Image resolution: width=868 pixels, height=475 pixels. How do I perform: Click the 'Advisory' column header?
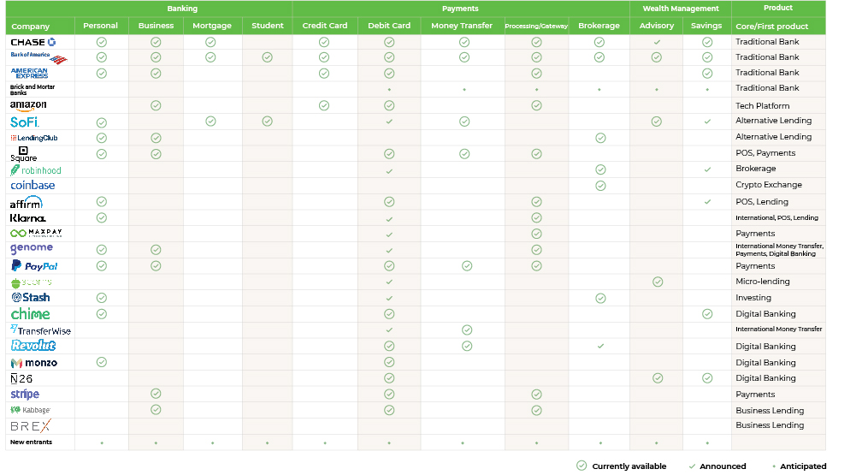(x=657, y=26)
